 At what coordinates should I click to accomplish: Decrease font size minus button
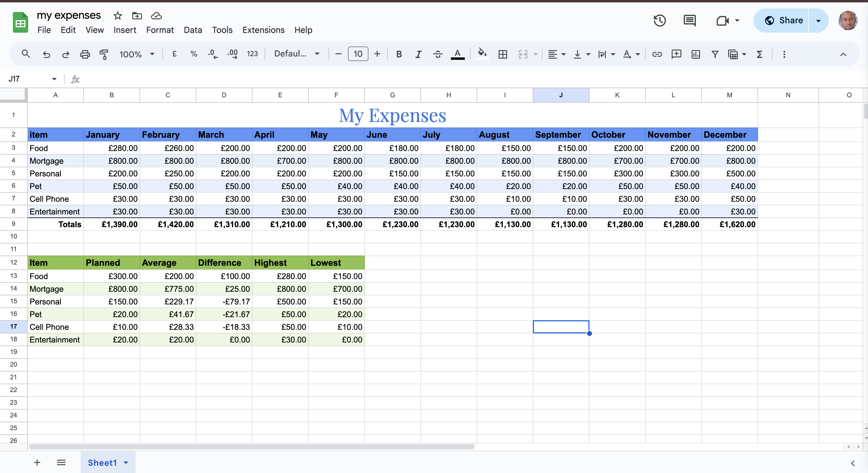point(338,54)
